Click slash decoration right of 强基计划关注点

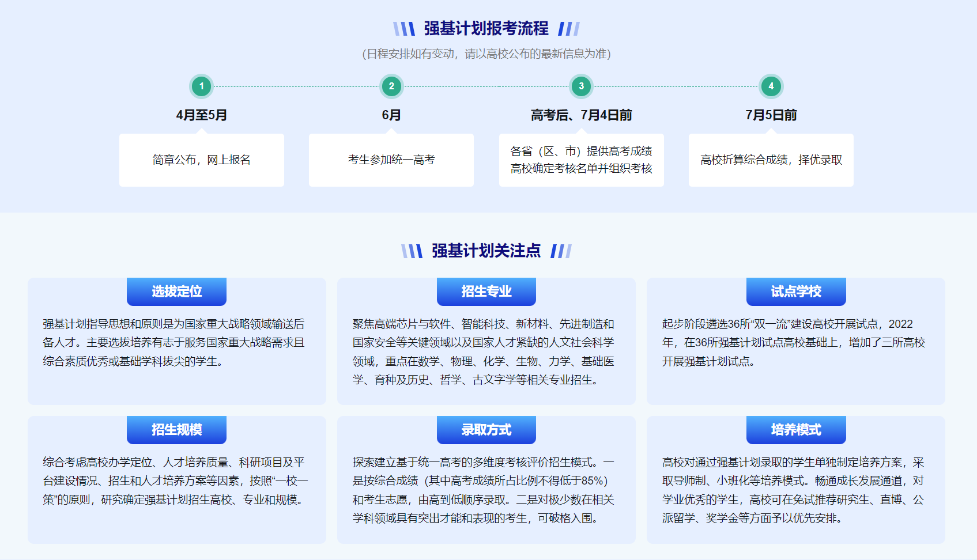point(561,251)
